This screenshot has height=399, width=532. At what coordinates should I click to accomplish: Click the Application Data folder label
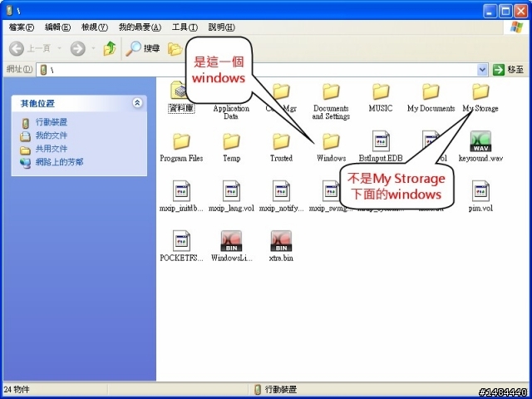231,112
